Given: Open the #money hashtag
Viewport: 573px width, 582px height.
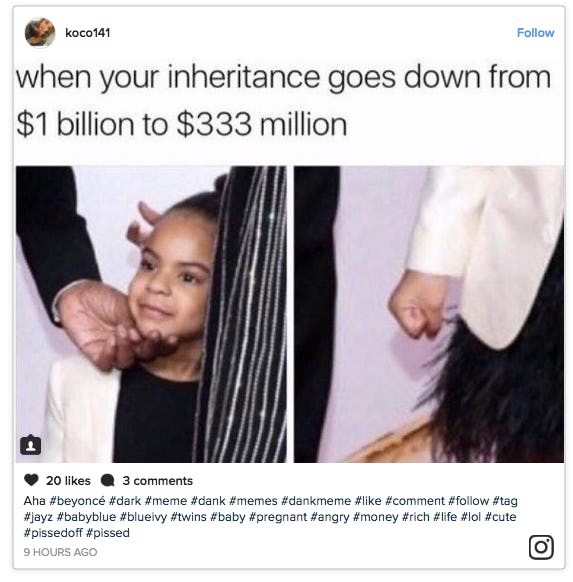Looking at the screenshot, I should pyautogui.click(x=376, y=517).
